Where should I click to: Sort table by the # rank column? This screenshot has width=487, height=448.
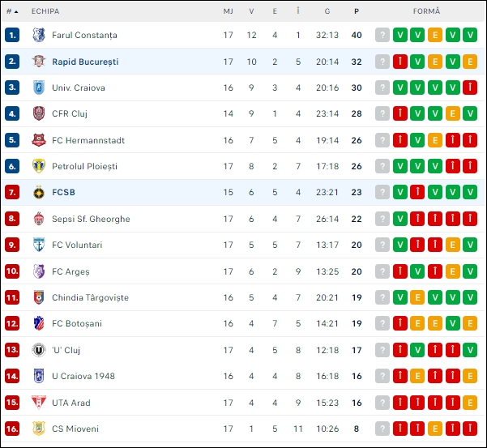tap(12, 11)
